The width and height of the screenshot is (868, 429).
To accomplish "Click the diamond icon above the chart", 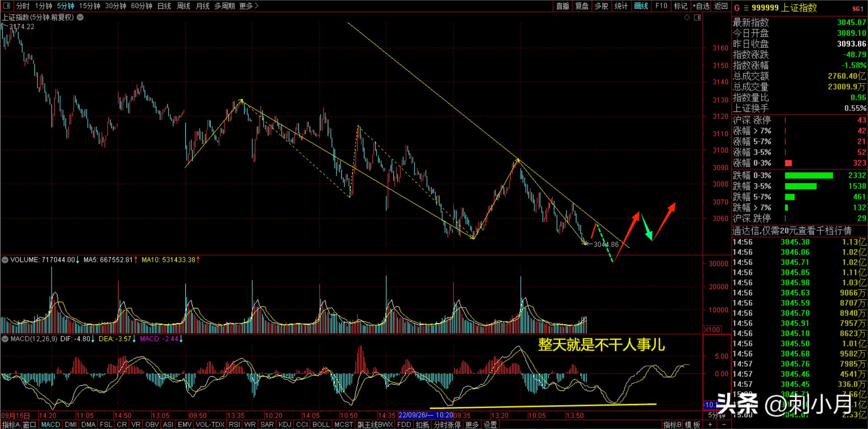I will pyautogui.click(x=687, y=18).
